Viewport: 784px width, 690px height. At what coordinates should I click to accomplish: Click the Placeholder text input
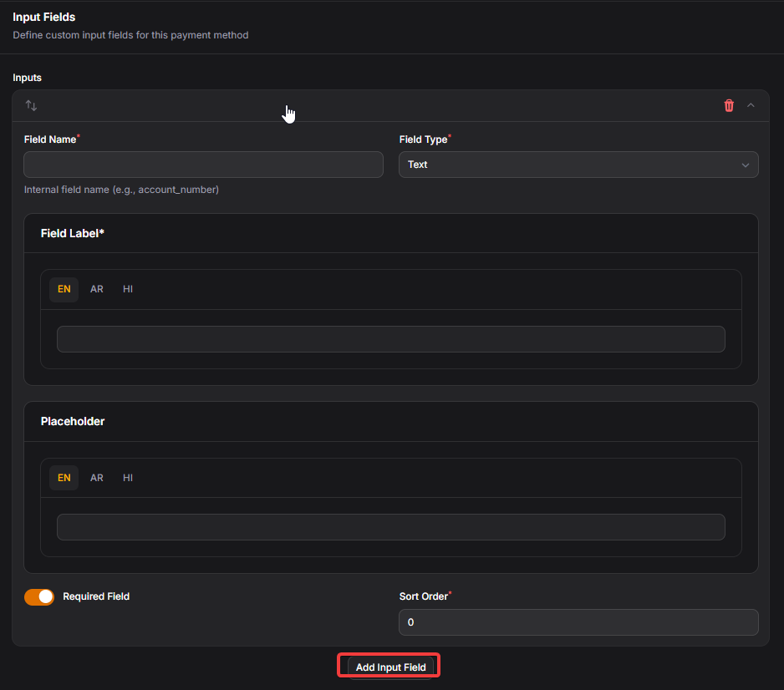390,527
